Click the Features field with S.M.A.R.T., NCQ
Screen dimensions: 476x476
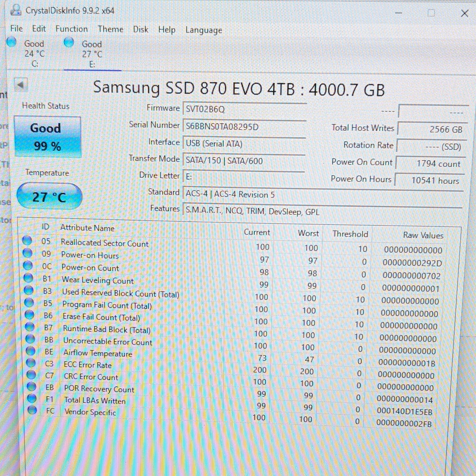[322, 212]
